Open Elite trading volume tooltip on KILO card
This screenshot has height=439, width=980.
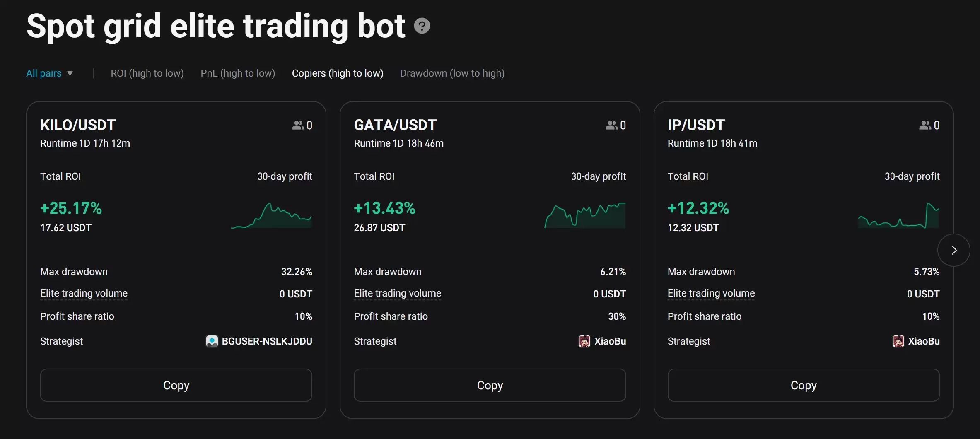click(x=84, y=293)
